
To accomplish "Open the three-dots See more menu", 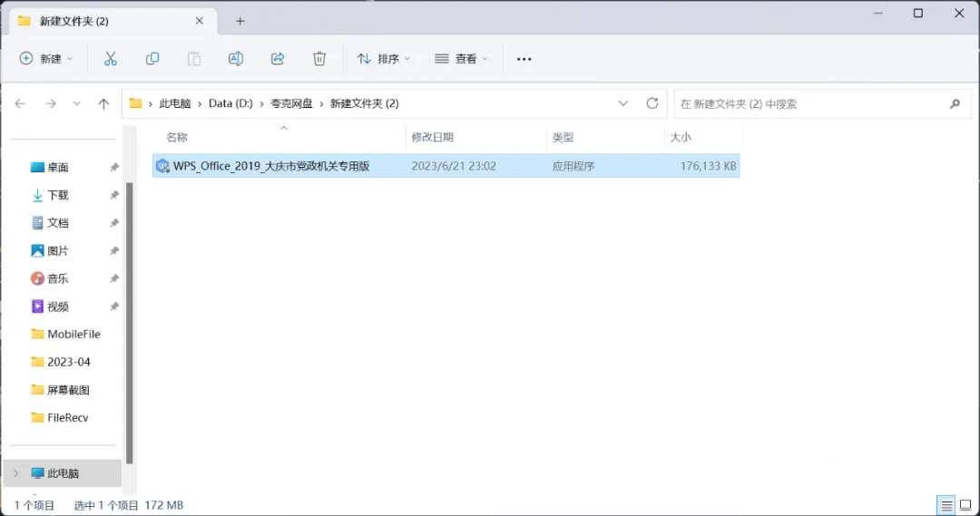I will [x=524, y=59].
